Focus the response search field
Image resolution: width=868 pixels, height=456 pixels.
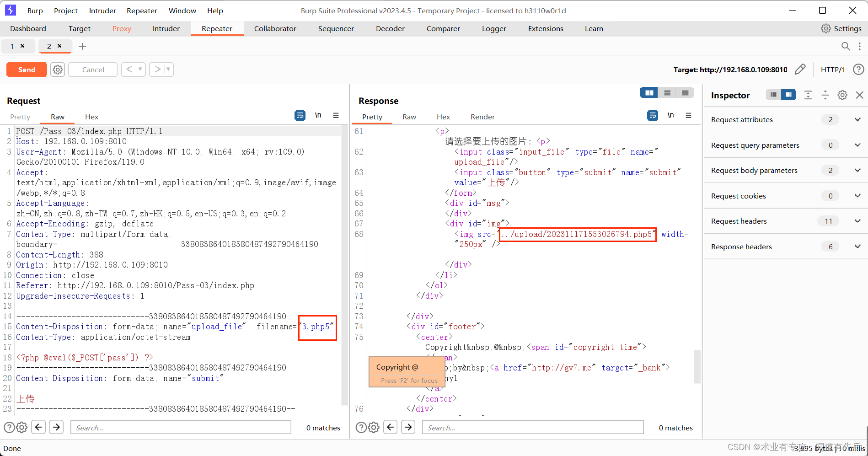533,428
